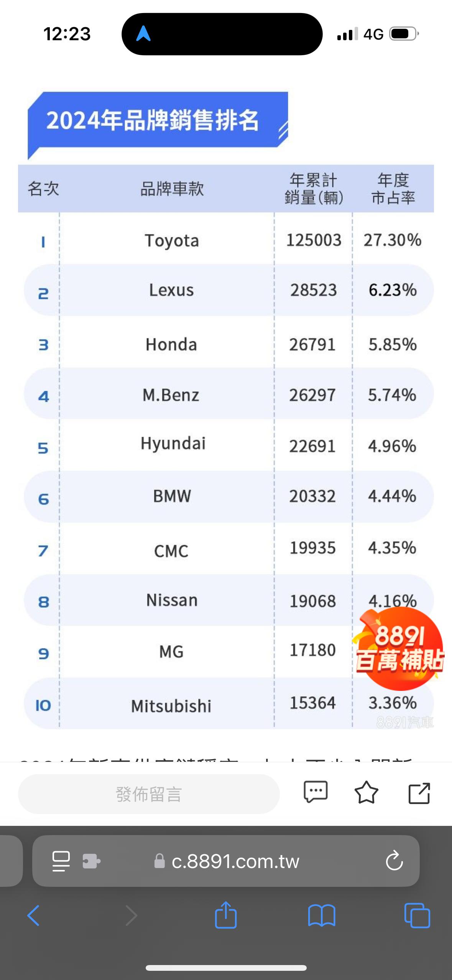
Task: Open Safari bookmarks book icon
Action: [322, 916]
